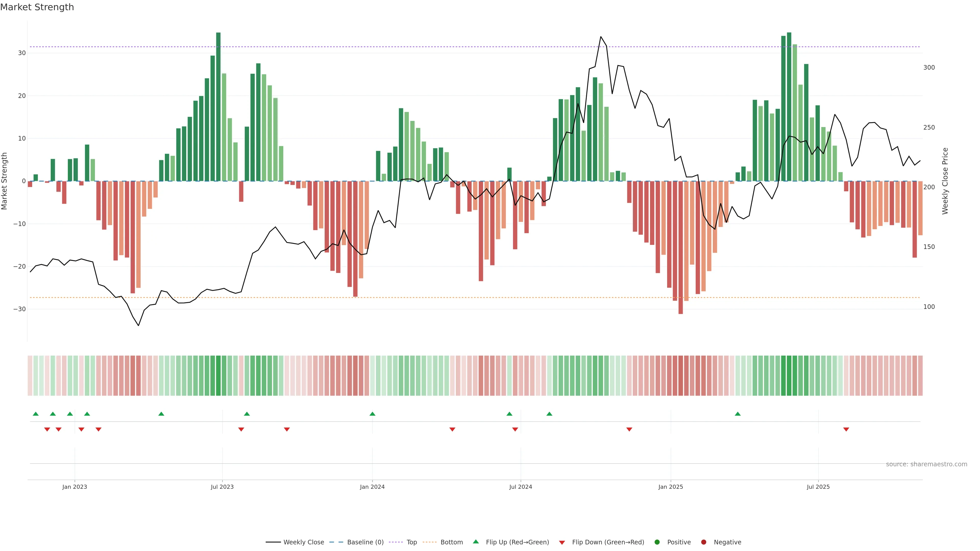Click the Jan 2025 x-axis label
The height and width of the screenshot is (551, 980).
coord(670,487)
